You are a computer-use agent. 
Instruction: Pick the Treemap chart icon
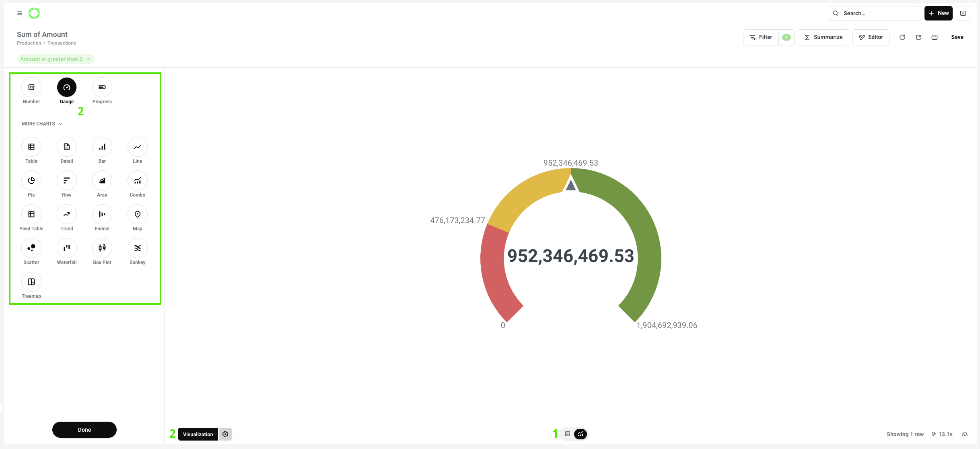(31, 282)
